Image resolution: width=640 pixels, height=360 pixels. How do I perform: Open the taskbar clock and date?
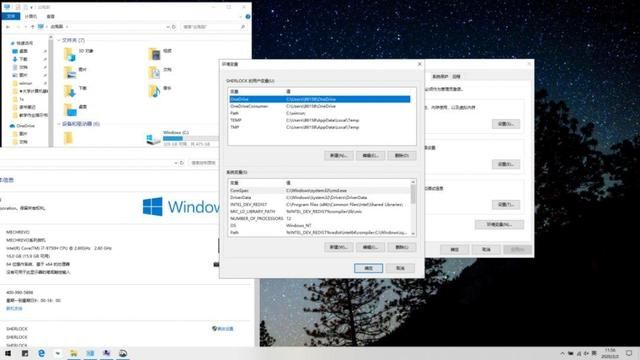(610, 353)
